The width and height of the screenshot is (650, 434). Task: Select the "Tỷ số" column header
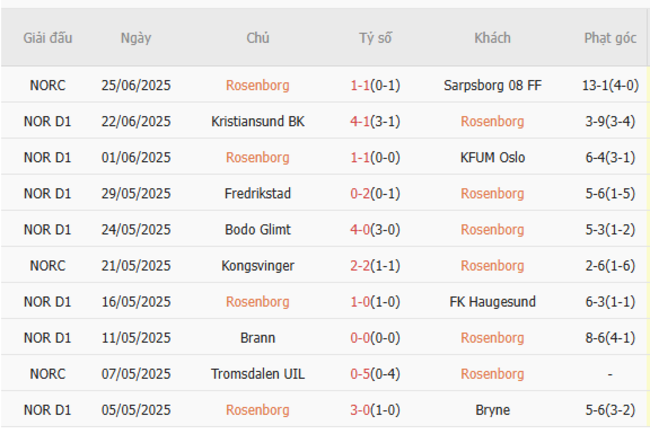375,38
